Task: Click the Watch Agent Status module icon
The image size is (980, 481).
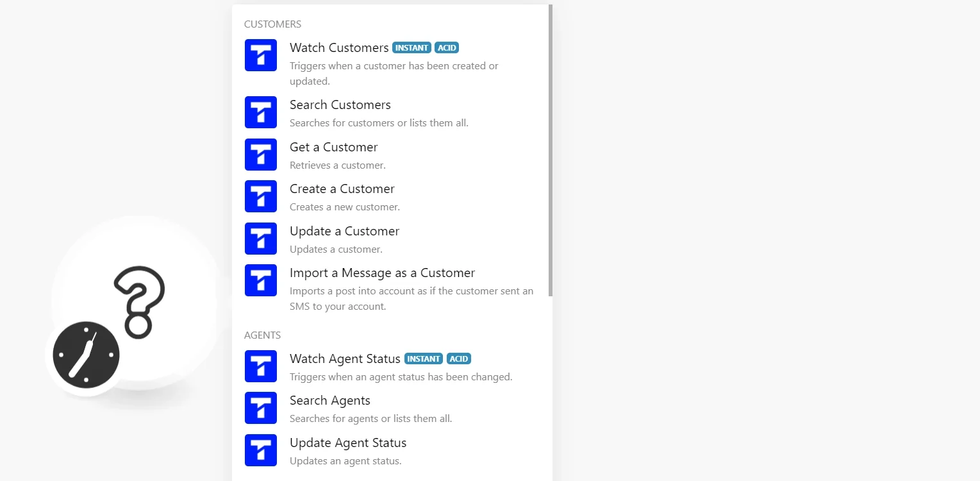Action: point(261,366)
